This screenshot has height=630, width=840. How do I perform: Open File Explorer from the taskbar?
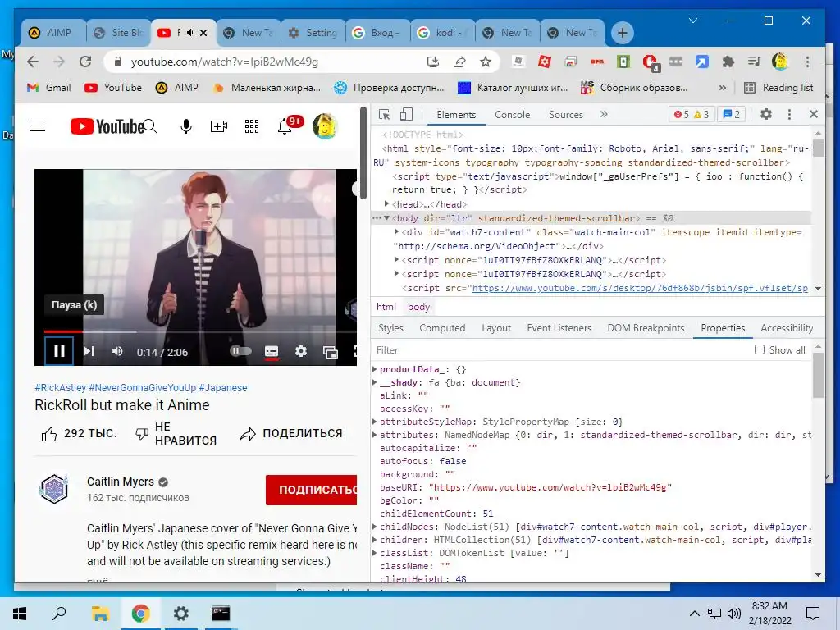[x=100, y=613]
